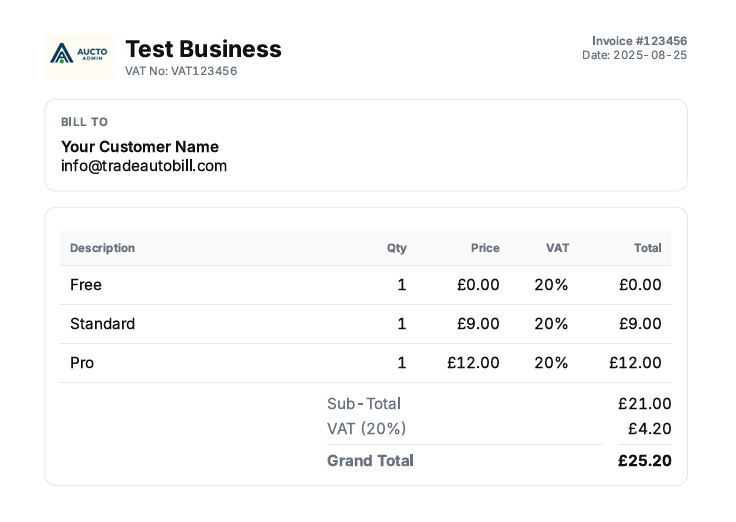The height and width of the screenshot is (522, 736).
Task: Click the Pro row price £12.00
Action: click(x=473, y=362)
